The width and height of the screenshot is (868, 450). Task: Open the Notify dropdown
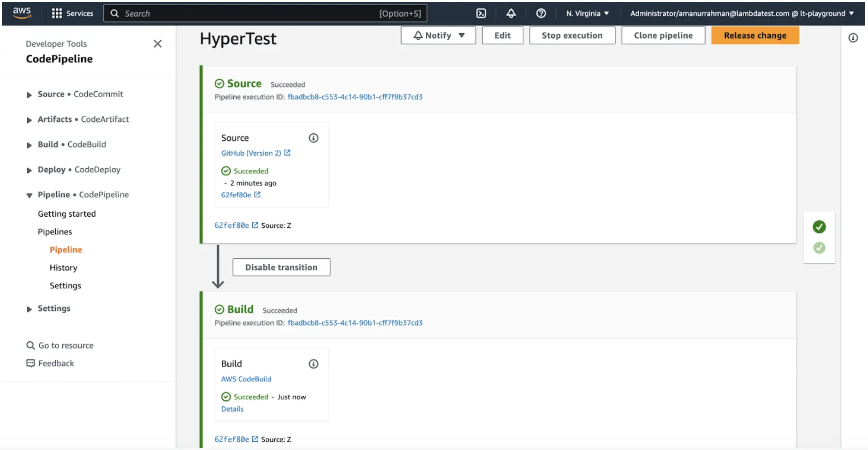coord(438,36)
